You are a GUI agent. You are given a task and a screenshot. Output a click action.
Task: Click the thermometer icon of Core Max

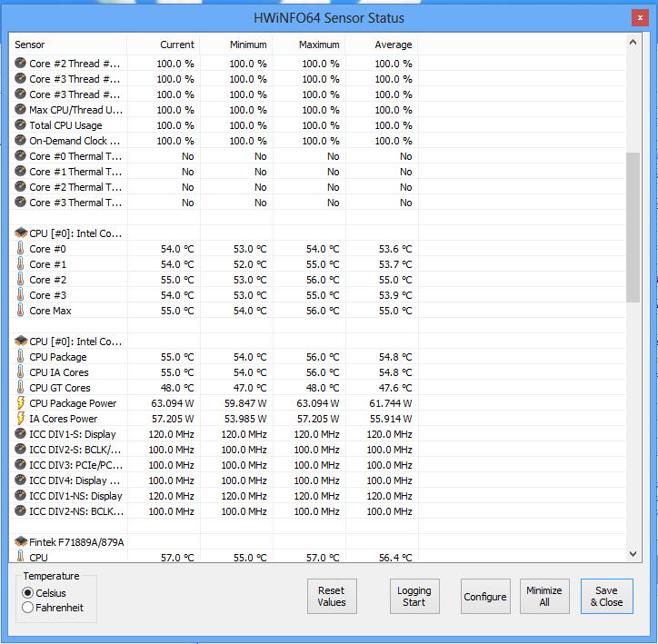coord(20,311)
